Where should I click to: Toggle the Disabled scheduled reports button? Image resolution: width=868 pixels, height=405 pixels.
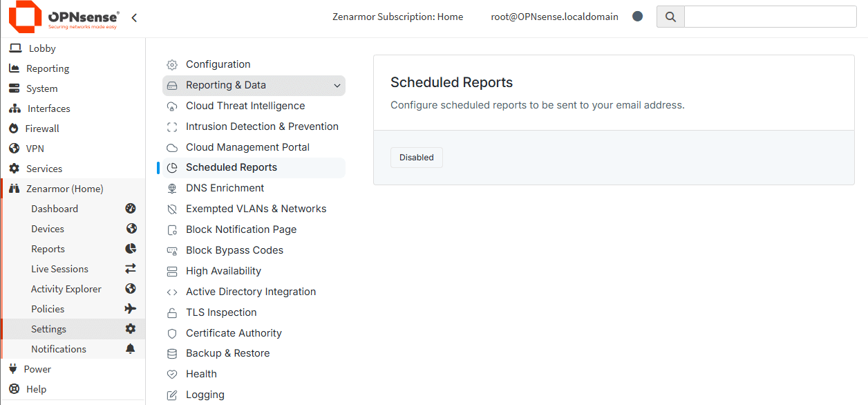click(417, 158)
